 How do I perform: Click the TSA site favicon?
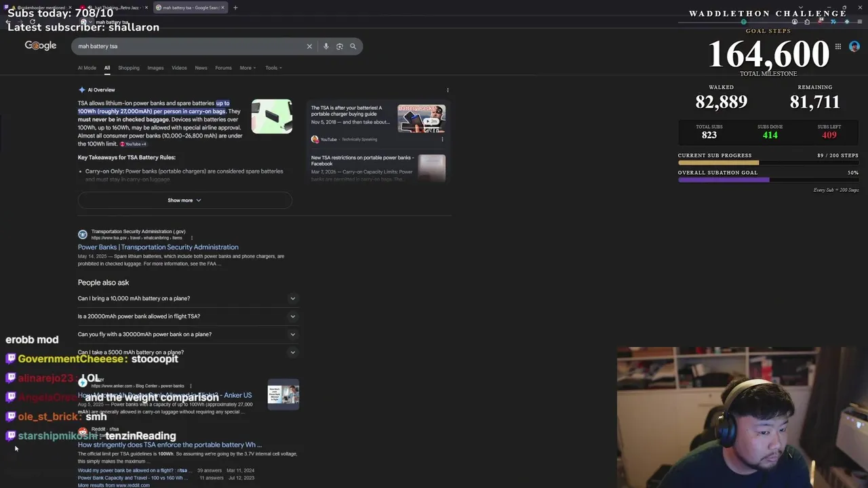(x=83, y=235)
